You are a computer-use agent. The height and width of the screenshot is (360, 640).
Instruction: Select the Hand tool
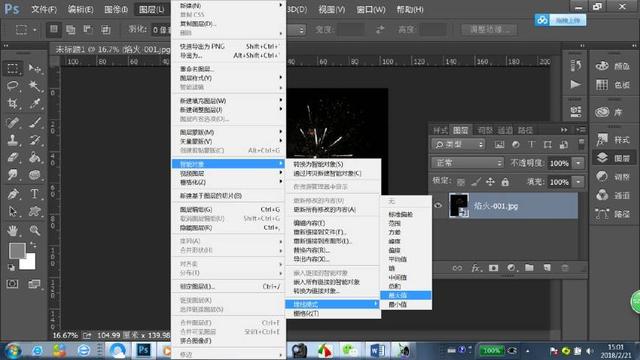coord(13,231)
